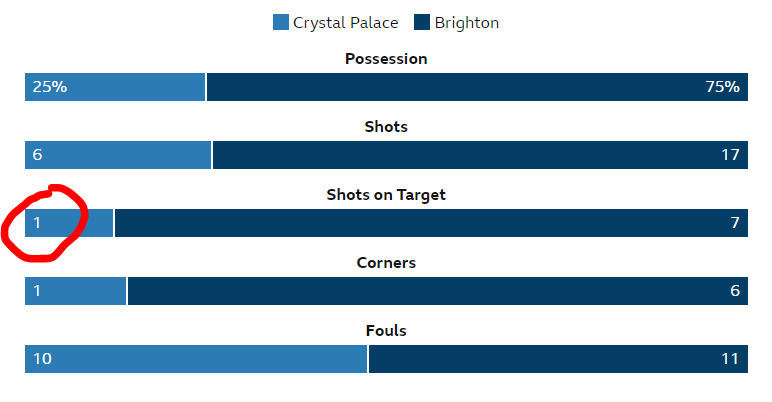772x402 pixels.
Task: Select Brighton's 7 shots on target bar
Action: point(431,223)
